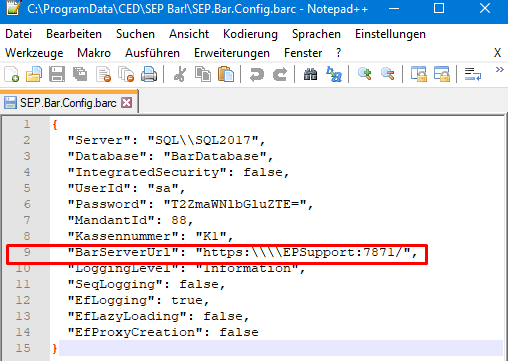Click the "BarServerUrl" URL value
Screen dimensions: 508x361
pyautogui.click(x=303, y=252)
